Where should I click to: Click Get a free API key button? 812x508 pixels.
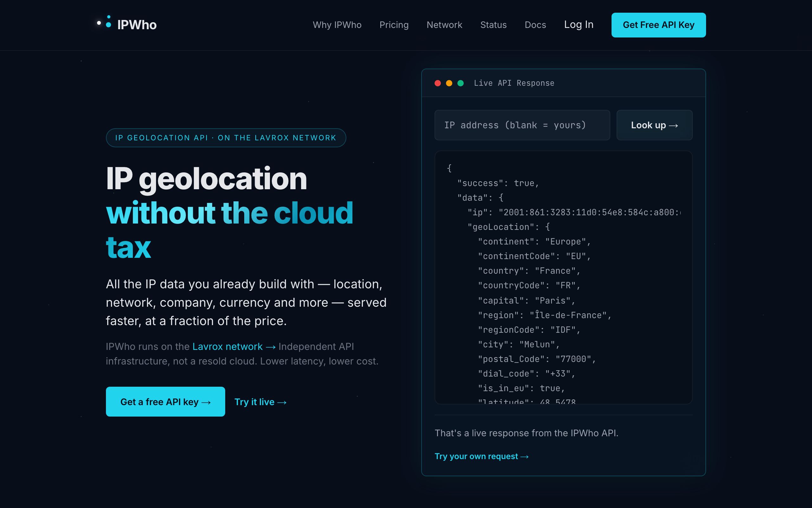pos(166,402)
